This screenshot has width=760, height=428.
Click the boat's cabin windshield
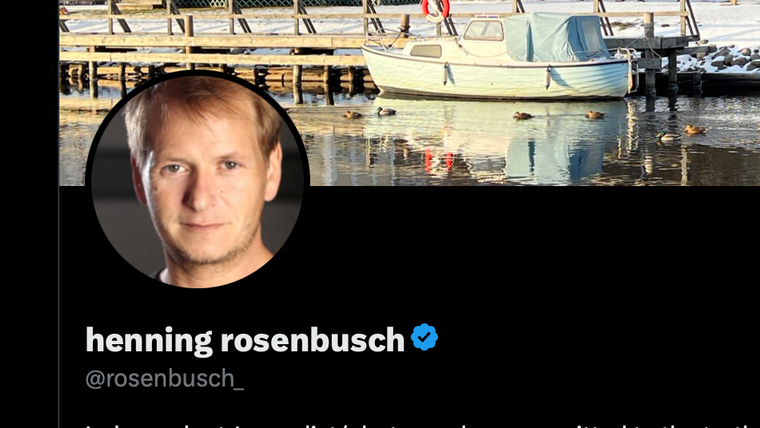(484, 31)
